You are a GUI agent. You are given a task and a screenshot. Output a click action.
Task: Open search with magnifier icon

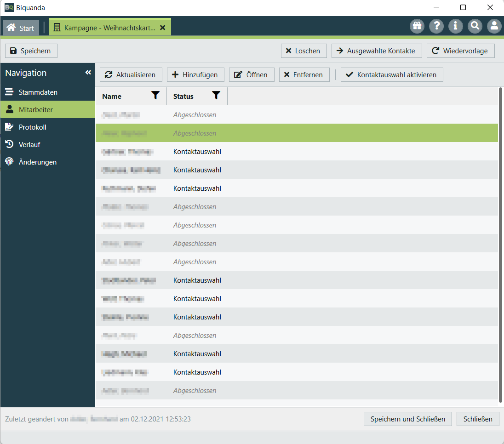click(475, 26)
